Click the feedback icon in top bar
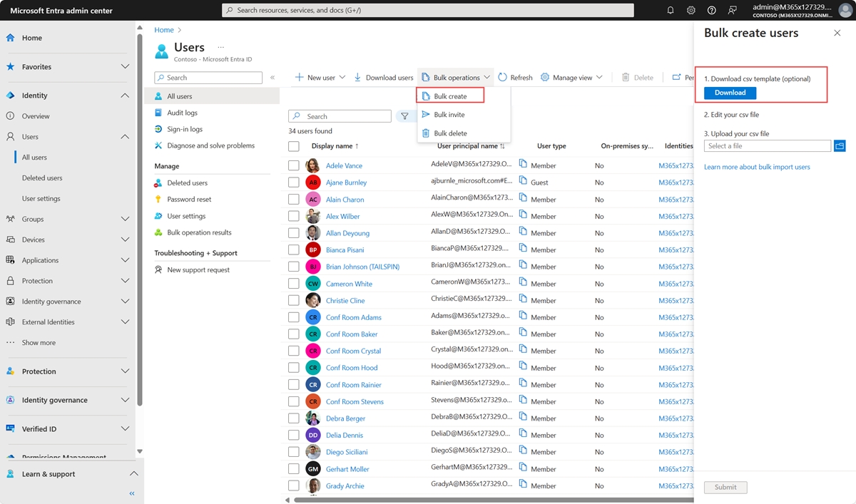 [733, 10]
